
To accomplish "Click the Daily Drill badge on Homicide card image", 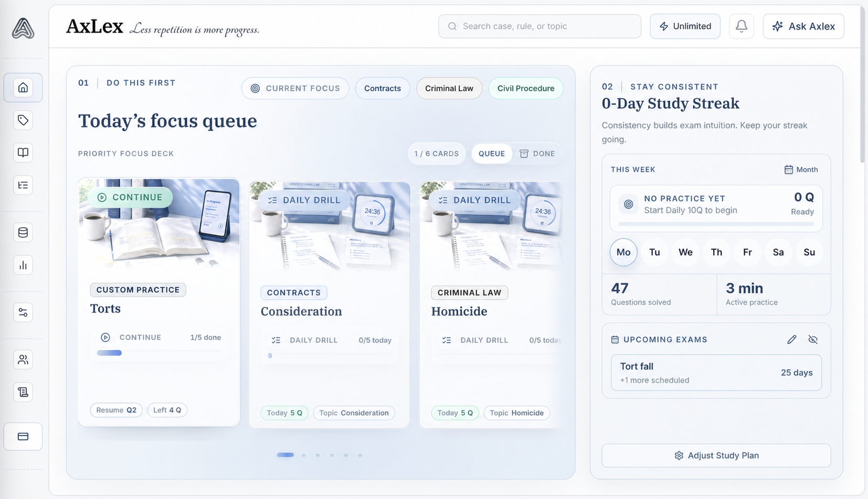I will pyautogui.click(x=474, y=200).
